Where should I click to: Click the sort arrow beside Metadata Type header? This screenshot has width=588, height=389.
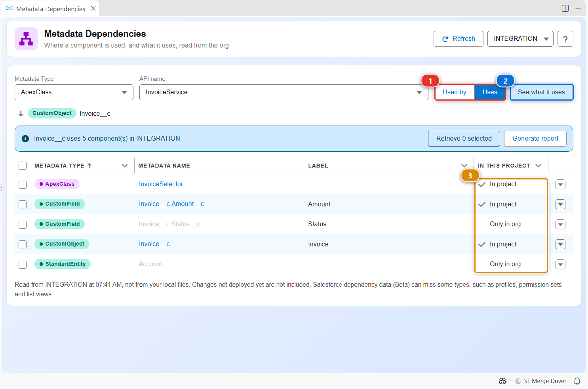[x=89, y=166]
